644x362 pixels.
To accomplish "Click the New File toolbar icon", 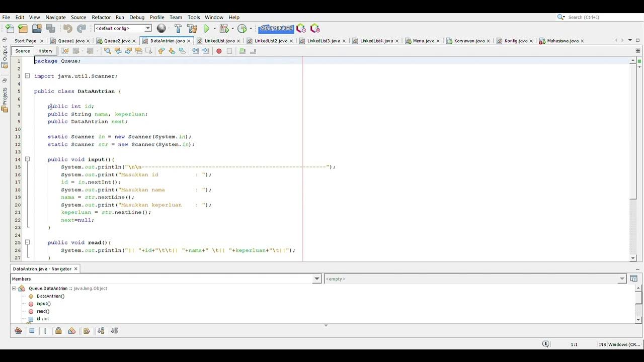I will point(10,29).
